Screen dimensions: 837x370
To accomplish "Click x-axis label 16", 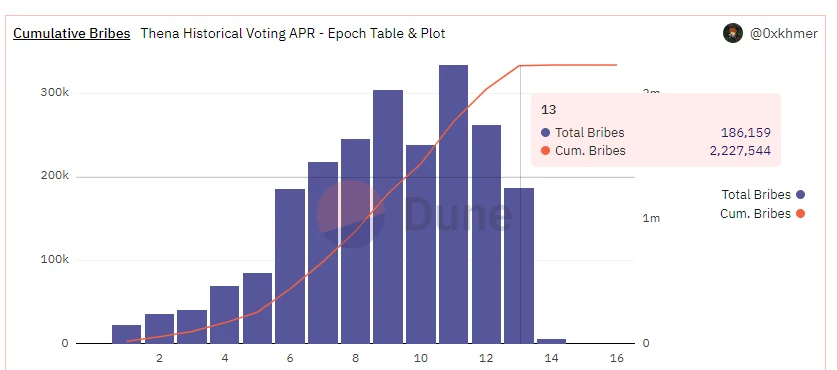I will pyautogui.click(x=617, y=358).
